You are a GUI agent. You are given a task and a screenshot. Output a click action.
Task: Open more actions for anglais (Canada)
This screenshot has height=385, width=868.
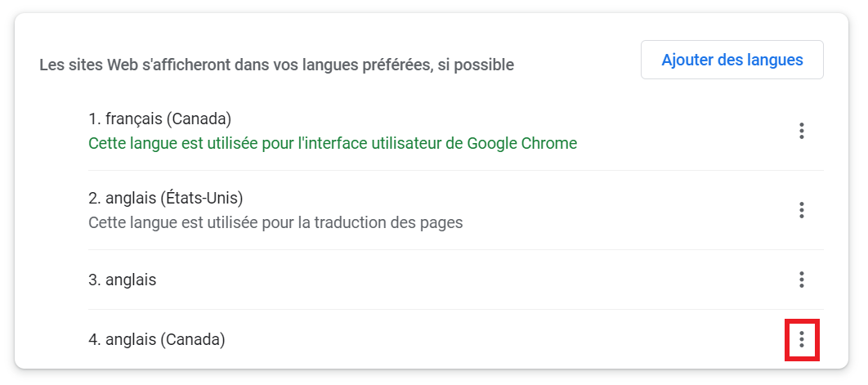click(x=802, y=338)
